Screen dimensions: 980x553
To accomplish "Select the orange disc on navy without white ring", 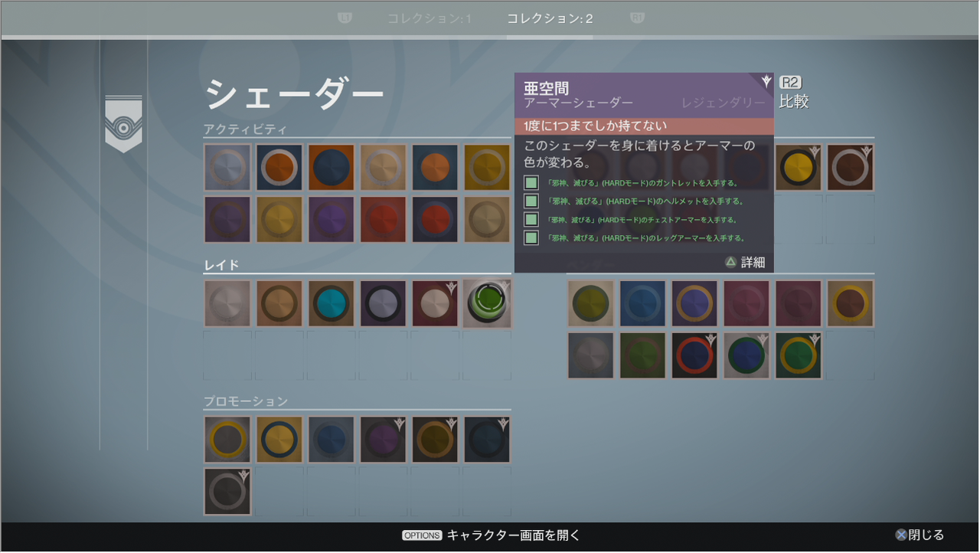I will [x=436, y=167].
